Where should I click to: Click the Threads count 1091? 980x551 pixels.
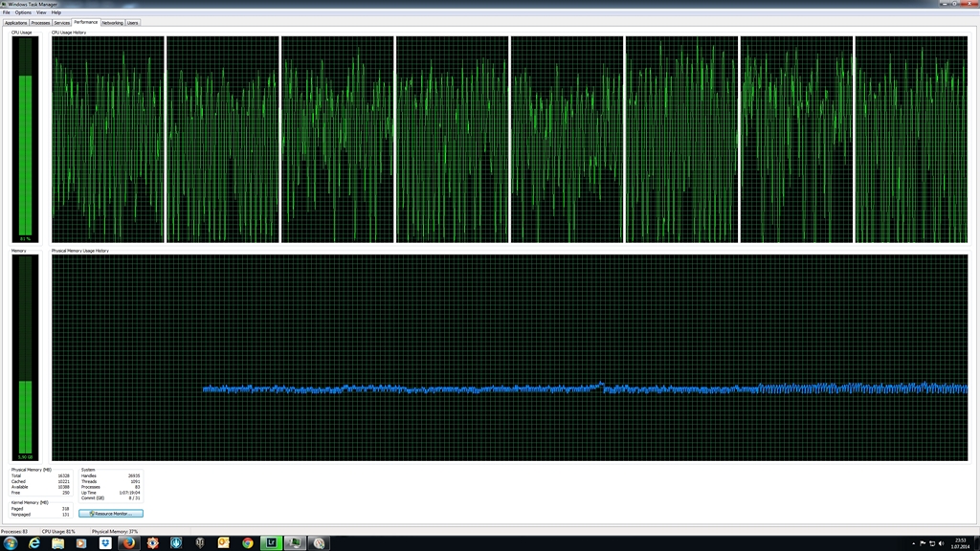point(135,482)
